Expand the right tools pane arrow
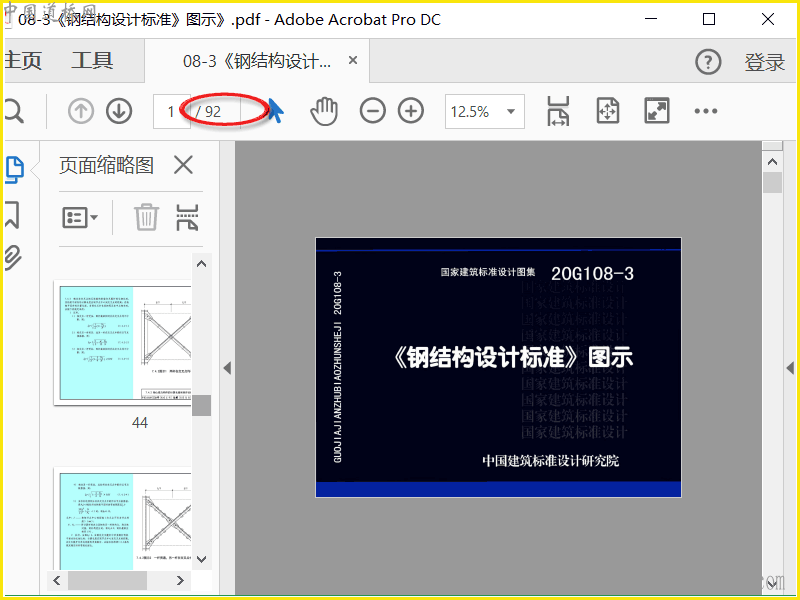800x600 pixels. tap(790, 368)
